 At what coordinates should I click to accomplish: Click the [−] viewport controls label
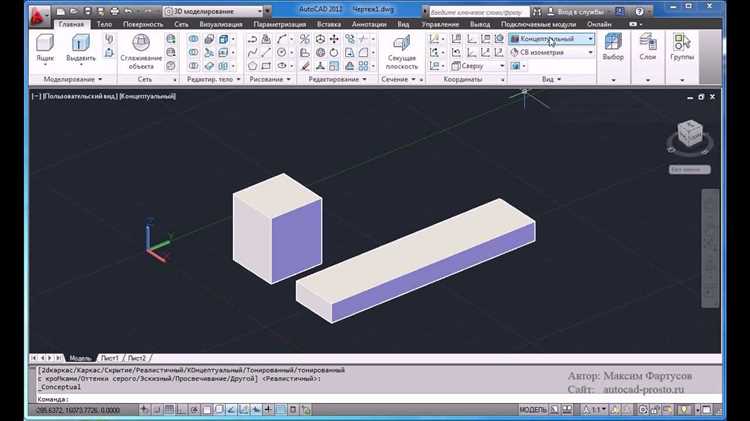pos(36,96)
